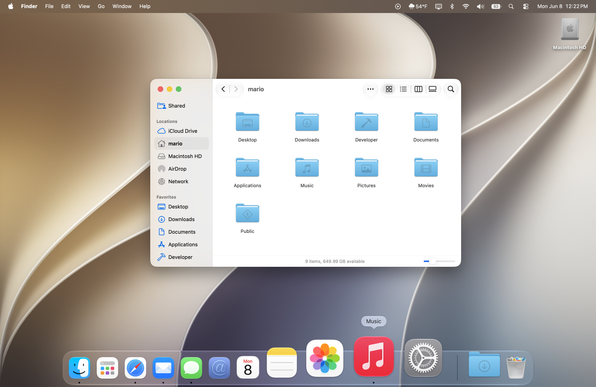
Task: Adjust the icon size slider
Action: 439,261
